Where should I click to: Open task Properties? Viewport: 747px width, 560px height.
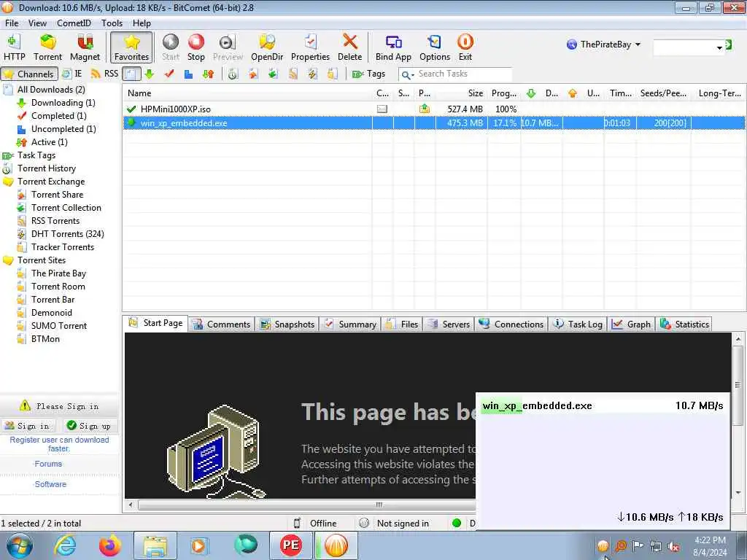coord(310,47)
